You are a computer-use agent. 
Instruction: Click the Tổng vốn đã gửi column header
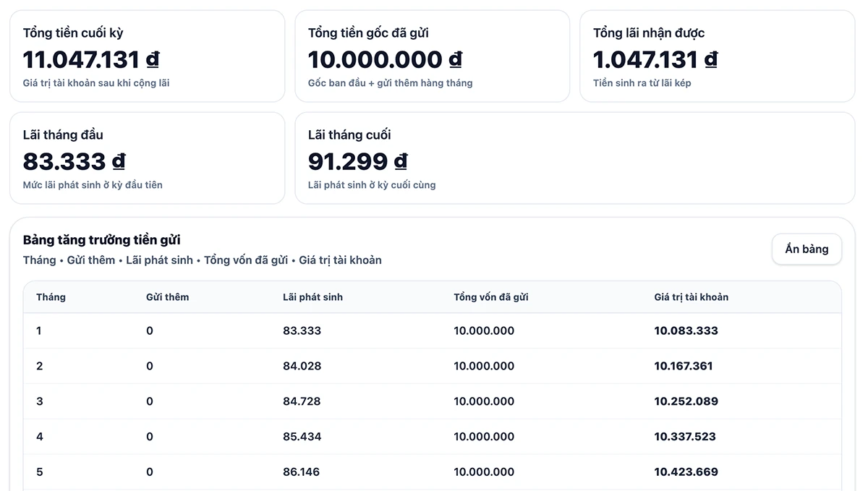click(491, 297)
